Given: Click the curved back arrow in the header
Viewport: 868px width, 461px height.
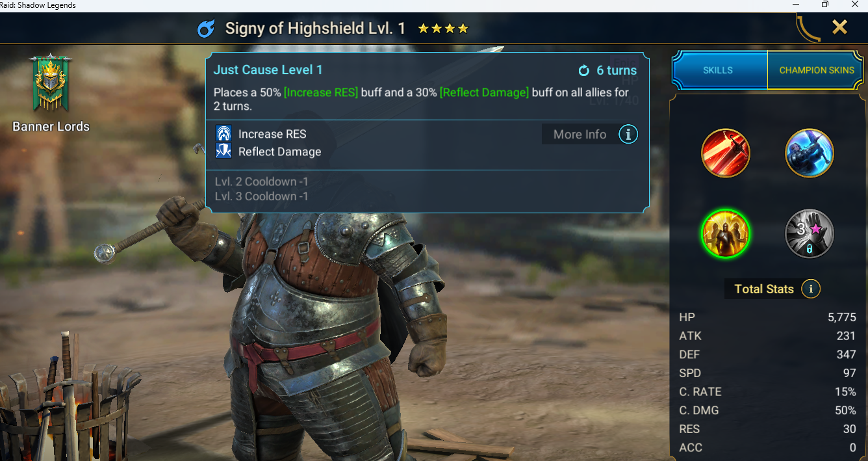Looking at the screenshot, I should pos(808,28).
